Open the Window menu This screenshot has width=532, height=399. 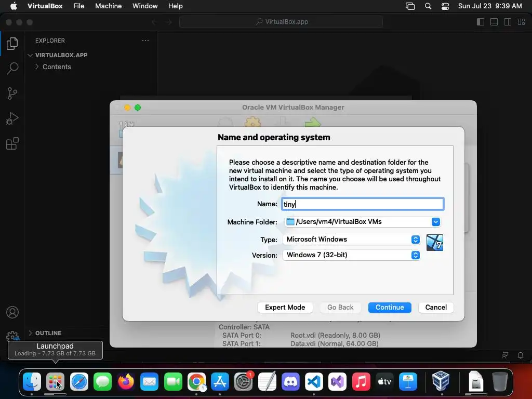click(145, 6)
